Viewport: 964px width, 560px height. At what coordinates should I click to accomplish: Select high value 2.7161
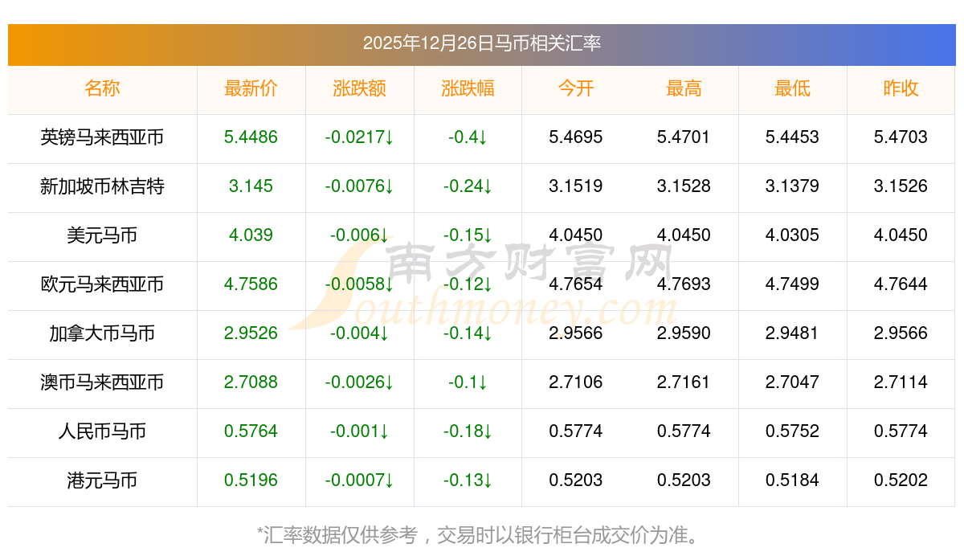click(684, 382)
